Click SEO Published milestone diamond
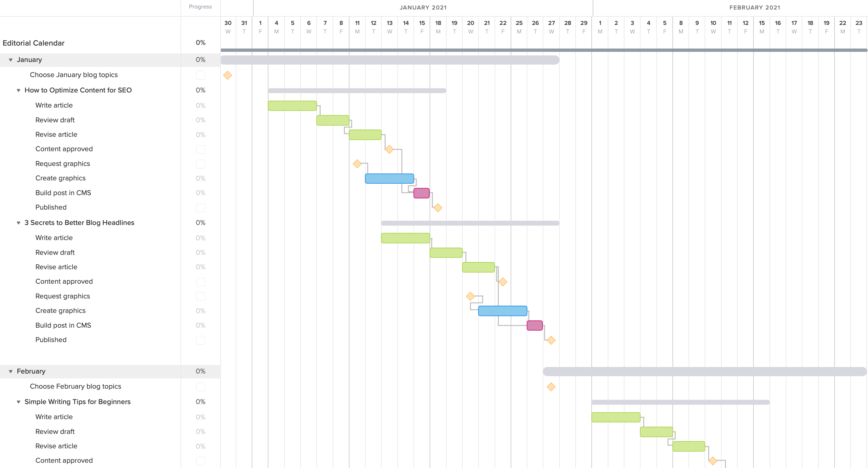This screenshot has height=468, width=868. pyautogui.click(x=438, y=208)
